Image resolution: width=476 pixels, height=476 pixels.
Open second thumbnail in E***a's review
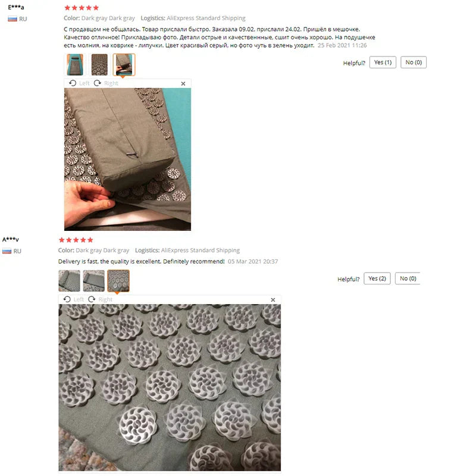(x=99, y=65)
